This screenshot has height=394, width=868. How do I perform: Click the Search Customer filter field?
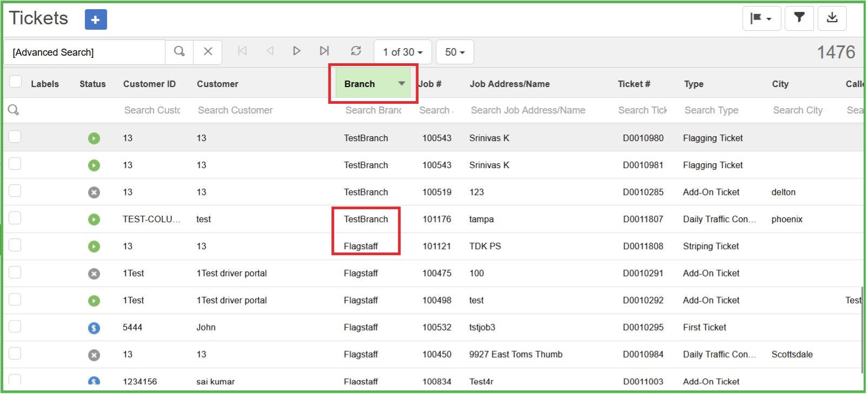click(x=236, y=110)
